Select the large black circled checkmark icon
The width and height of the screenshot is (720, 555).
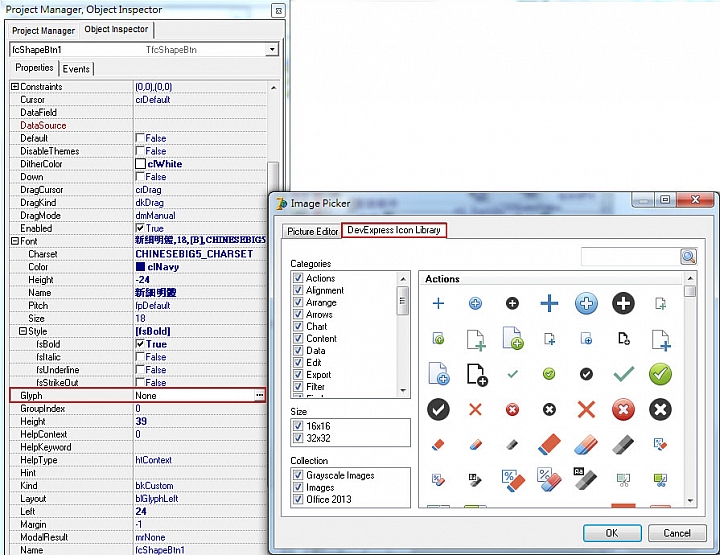click(438, 409)
